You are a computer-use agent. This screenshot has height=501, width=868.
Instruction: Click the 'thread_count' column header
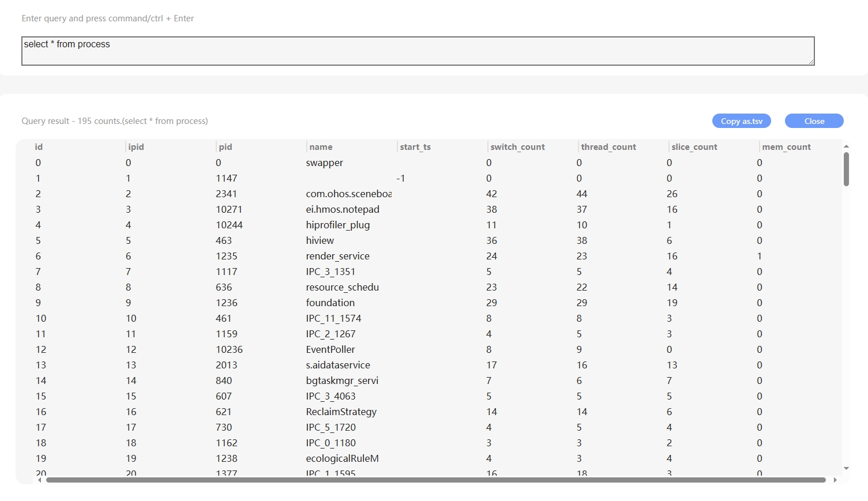pos(608,147)
